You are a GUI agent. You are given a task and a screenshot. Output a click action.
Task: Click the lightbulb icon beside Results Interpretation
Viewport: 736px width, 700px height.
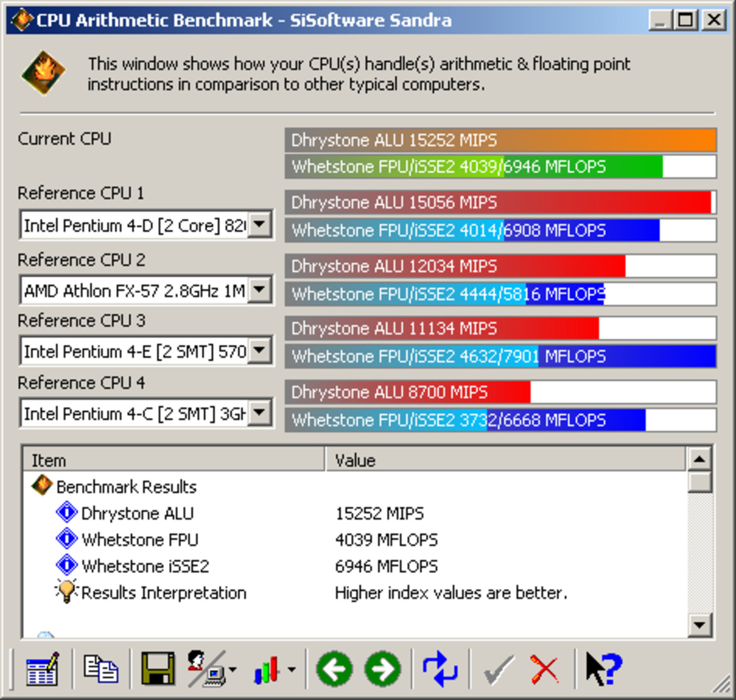tap(66, 591)
